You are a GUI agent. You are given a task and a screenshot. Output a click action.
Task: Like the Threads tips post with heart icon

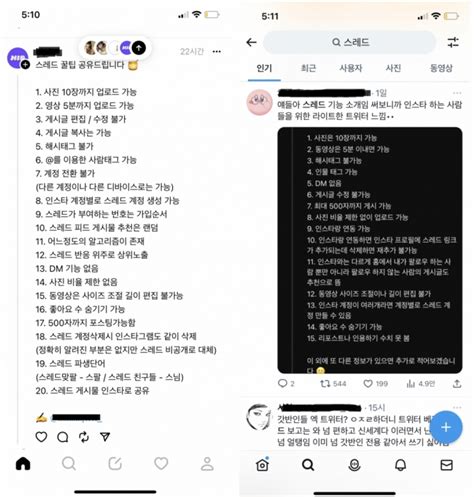[x=41, y=437]
